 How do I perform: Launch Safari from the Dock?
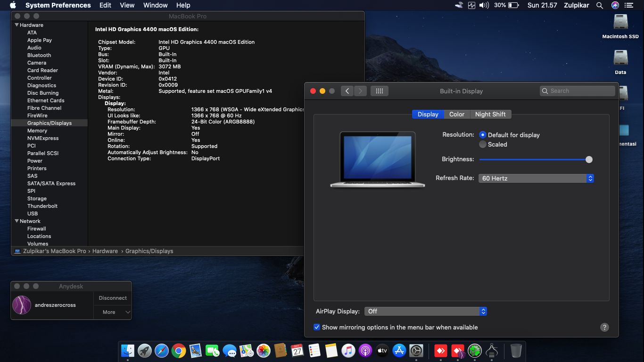pyautogui.click(x=162, y=351)
